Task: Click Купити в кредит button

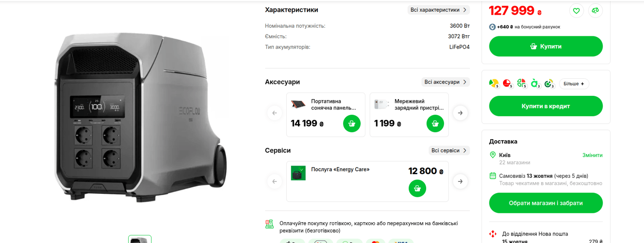Action: coord(546,106)
